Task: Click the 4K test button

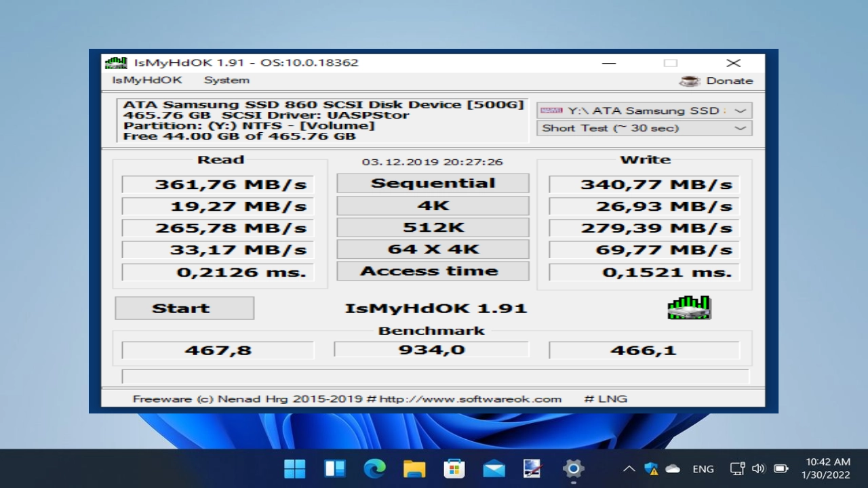Action: point(433,205)
